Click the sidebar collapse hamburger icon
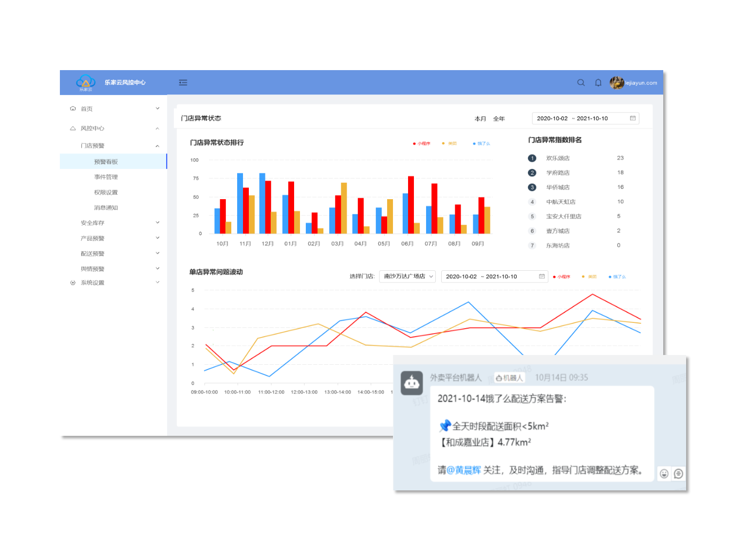 tap(183, 83)
